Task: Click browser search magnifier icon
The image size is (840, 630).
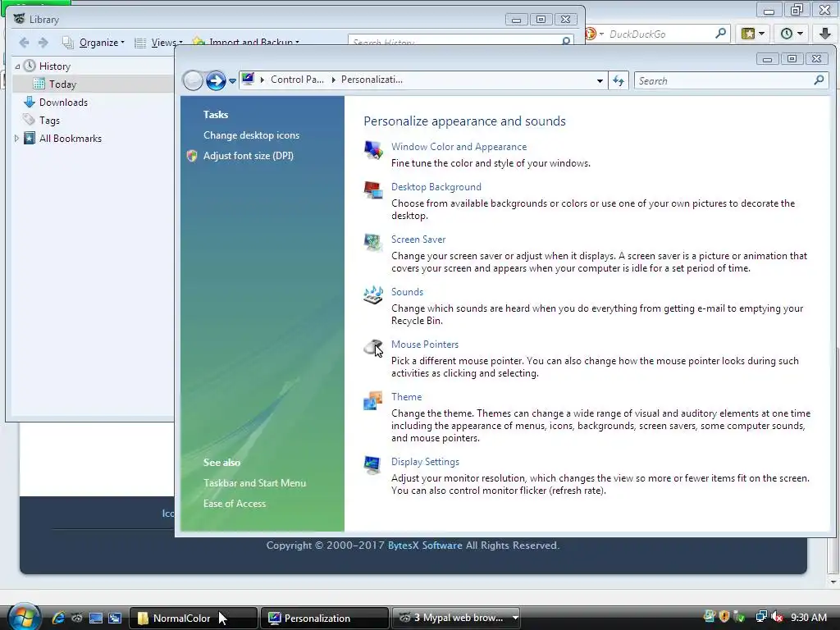Action: coord(721,33)
